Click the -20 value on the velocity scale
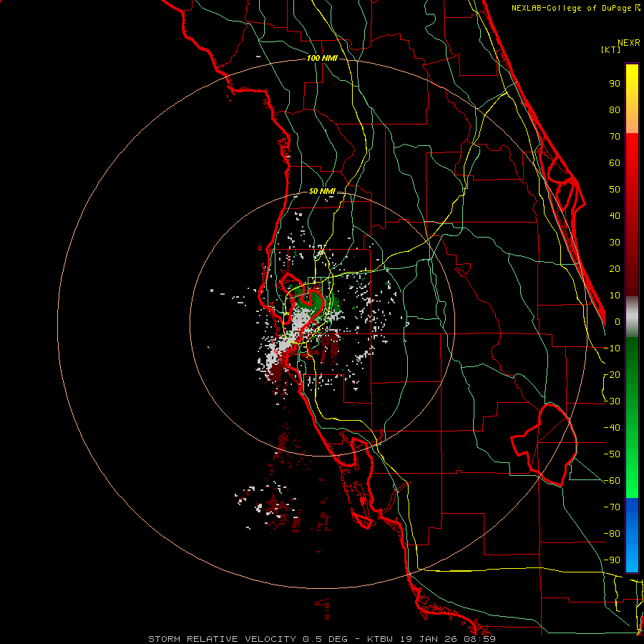 tap(612, 374)
